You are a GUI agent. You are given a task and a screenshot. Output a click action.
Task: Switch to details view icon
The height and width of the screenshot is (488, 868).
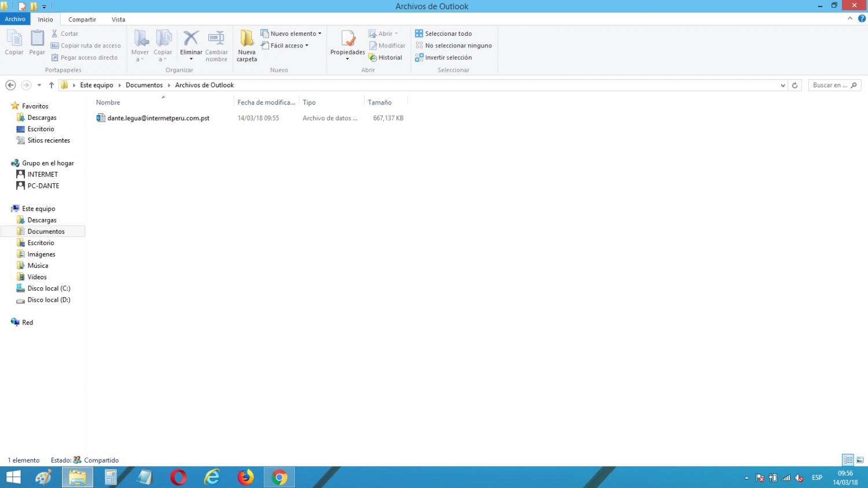pyautogui.click(x=848, y=460)
